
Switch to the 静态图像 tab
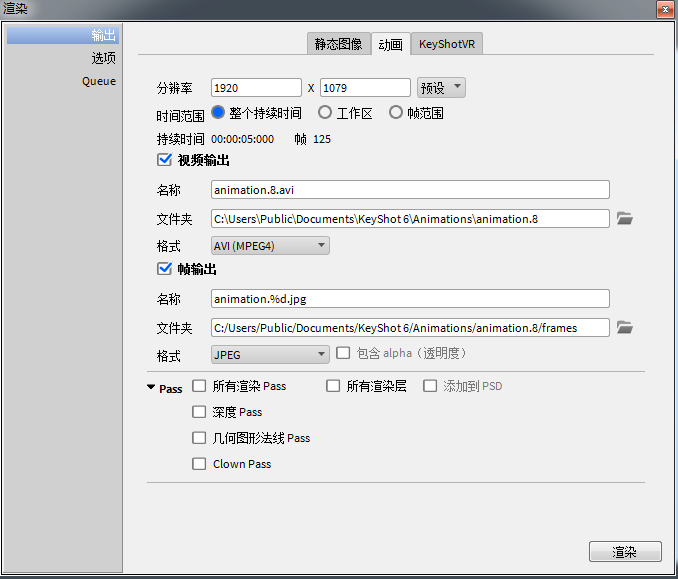point(338,44)
